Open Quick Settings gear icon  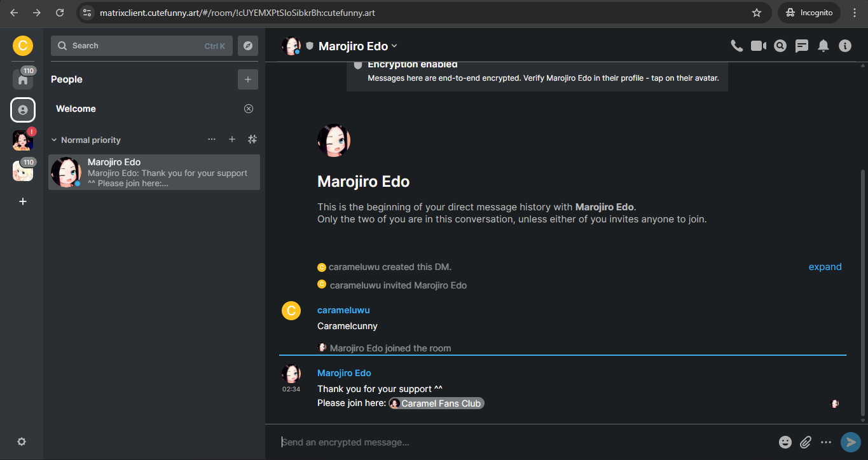[x=22, y=442]
